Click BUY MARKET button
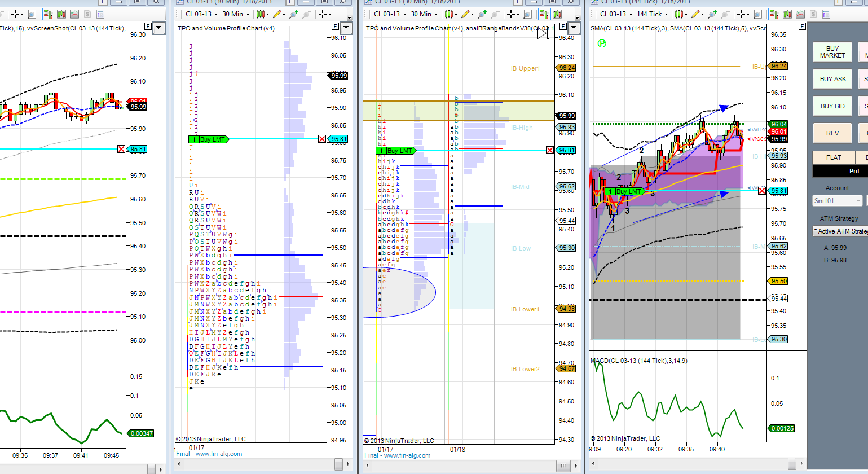The width and height of the screenshot is (868, 474). [x=832, y=52]
